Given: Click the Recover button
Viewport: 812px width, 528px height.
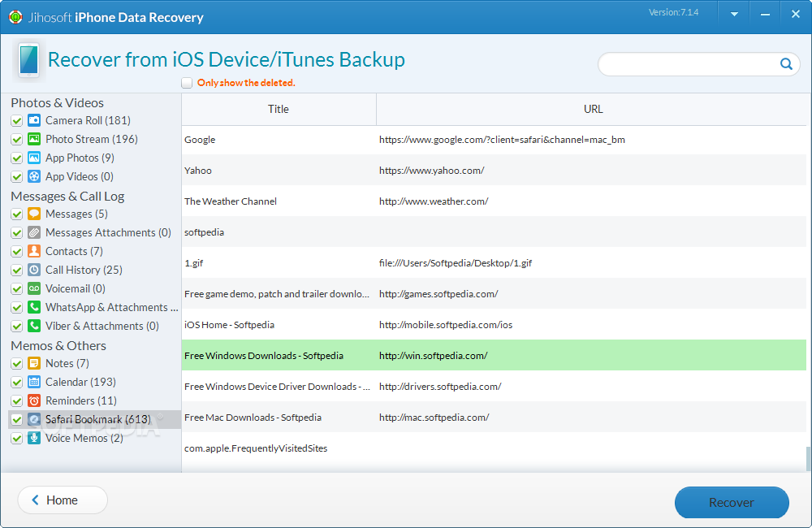Looking at the screenshot, I should (x=732, y=502).
